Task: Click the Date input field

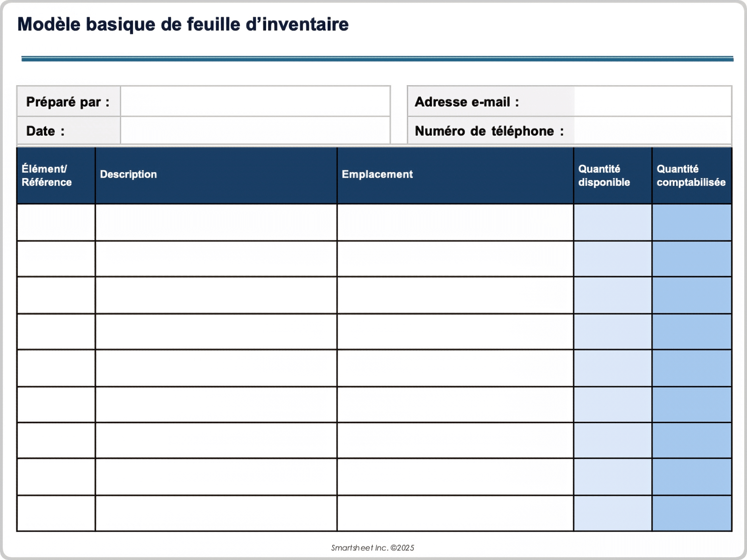Action: tap(255, 131)
